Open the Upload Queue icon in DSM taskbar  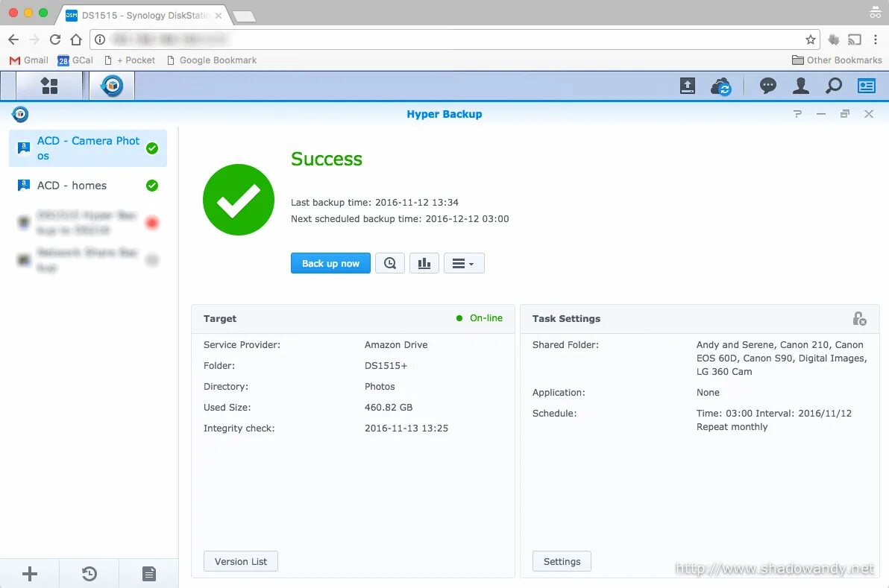pyautogui.click(x=687, y=86)
